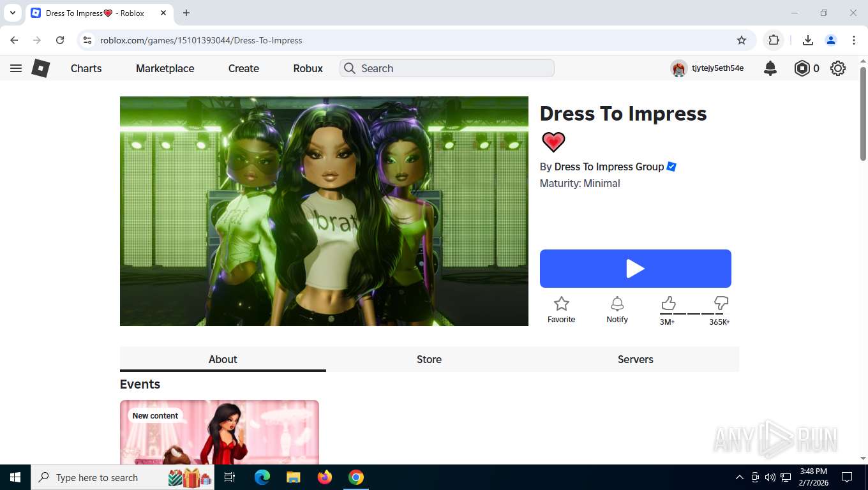View site information icon in address bar

click(87, 40)
